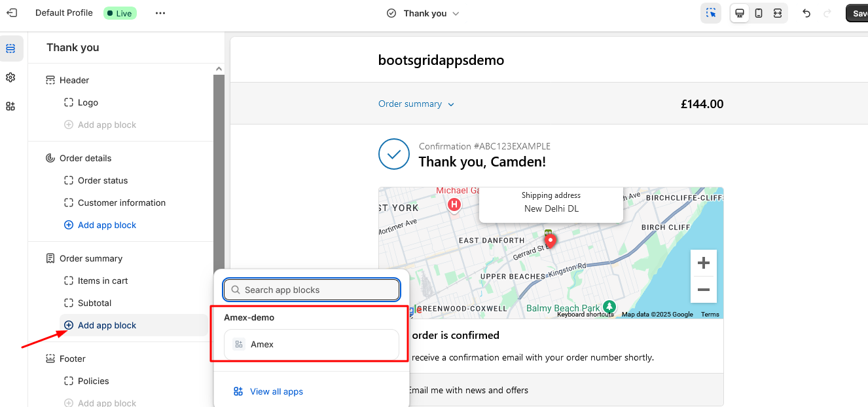Click the Default Profile label
The height and width of the screenshot is (407, 868).
pyautogui.click(x=64, y=13)
